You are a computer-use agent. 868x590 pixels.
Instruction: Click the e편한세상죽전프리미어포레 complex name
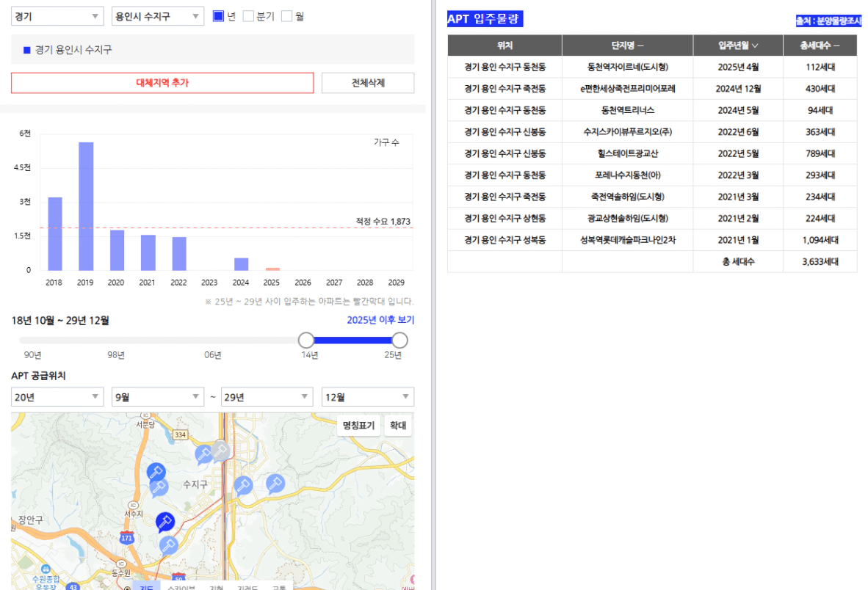click(x=627, y=89)
